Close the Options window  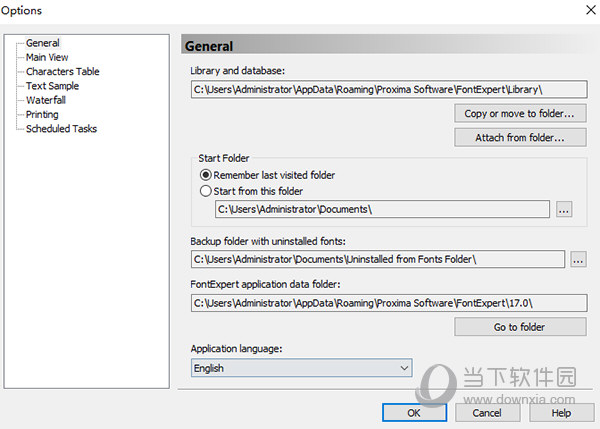click(591, 10)
